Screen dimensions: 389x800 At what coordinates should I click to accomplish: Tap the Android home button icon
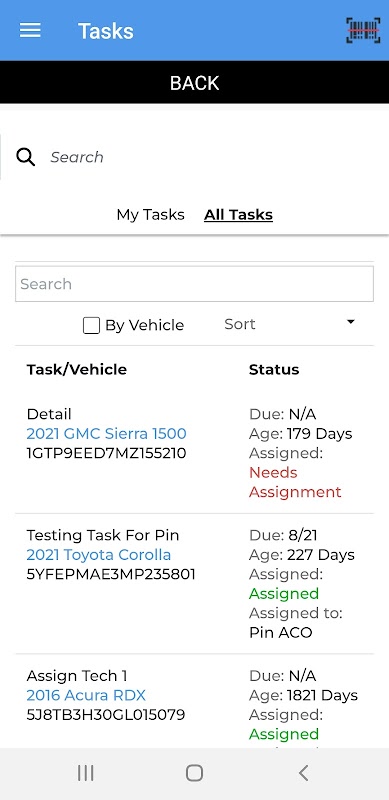[x=194, y=773]
